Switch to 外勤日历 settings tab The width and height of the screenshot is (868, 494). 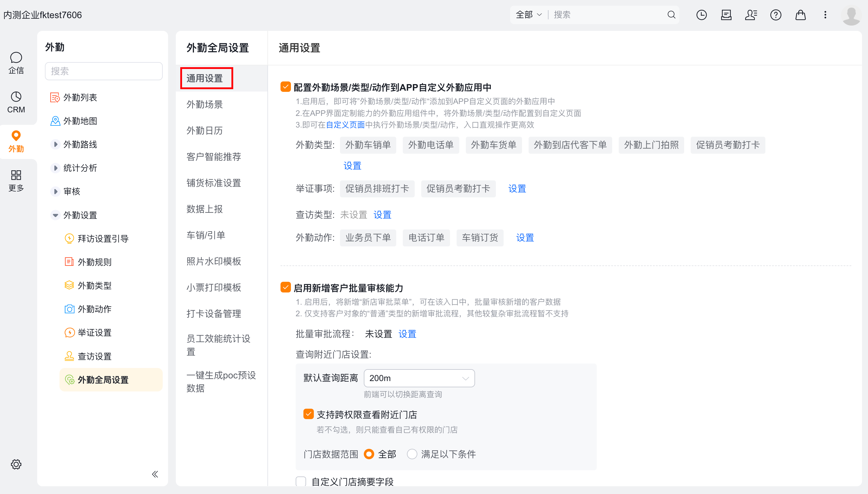[222, 130]
